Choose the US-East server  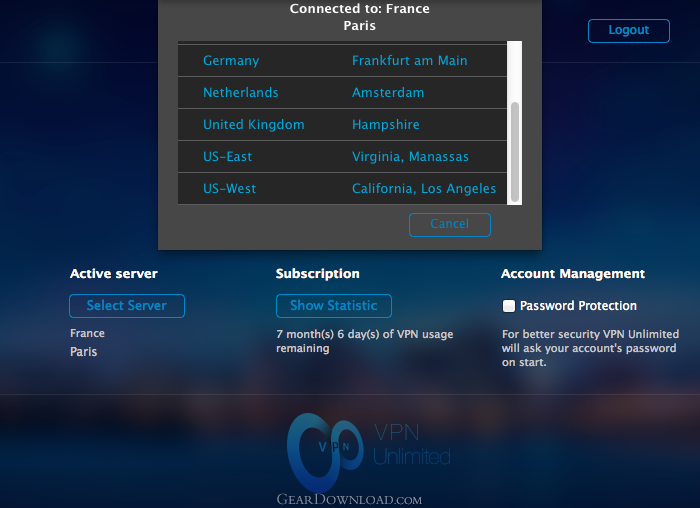tap(228, 157)
